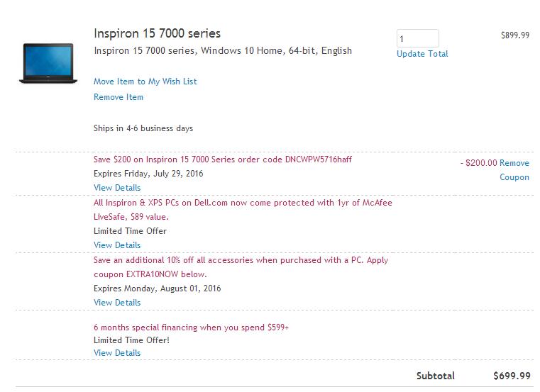Screen dimensions: 540x392
Task: View Details of 6 months special financing
Action: 117,353
